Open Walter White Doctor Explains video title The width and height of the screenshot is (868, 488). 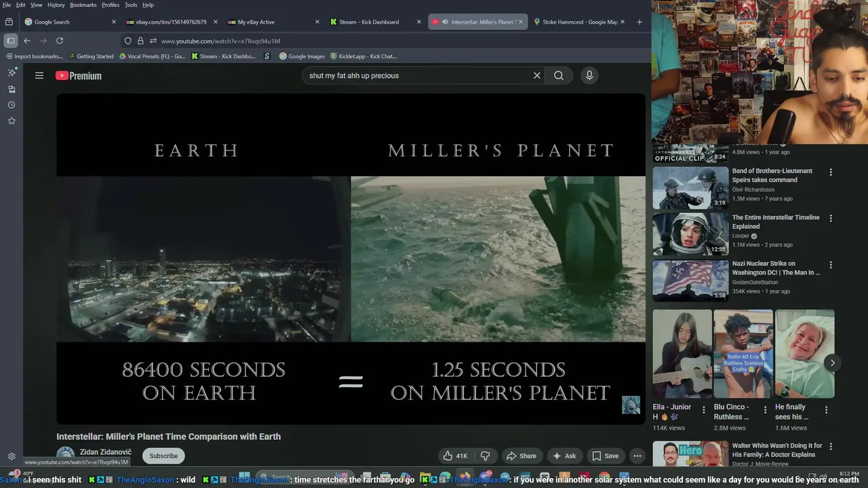pos(777,450)
